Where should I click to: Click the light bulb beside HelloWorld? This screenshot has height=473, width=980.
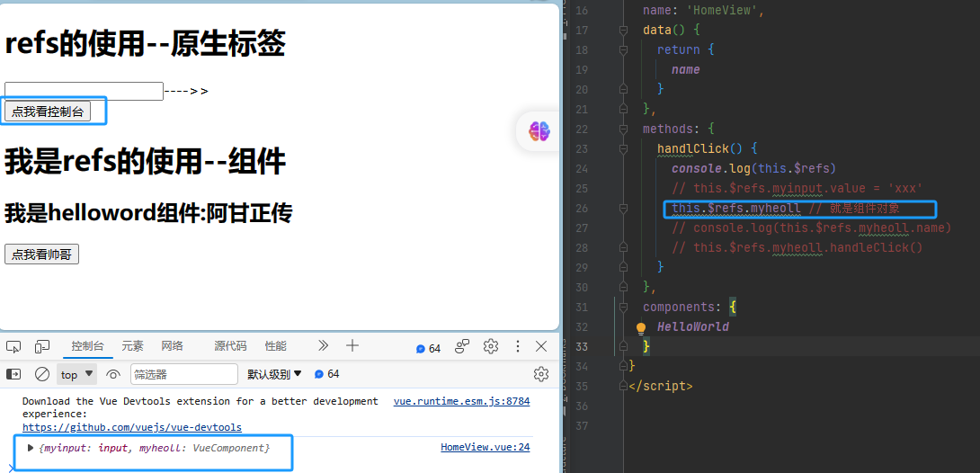641,328
